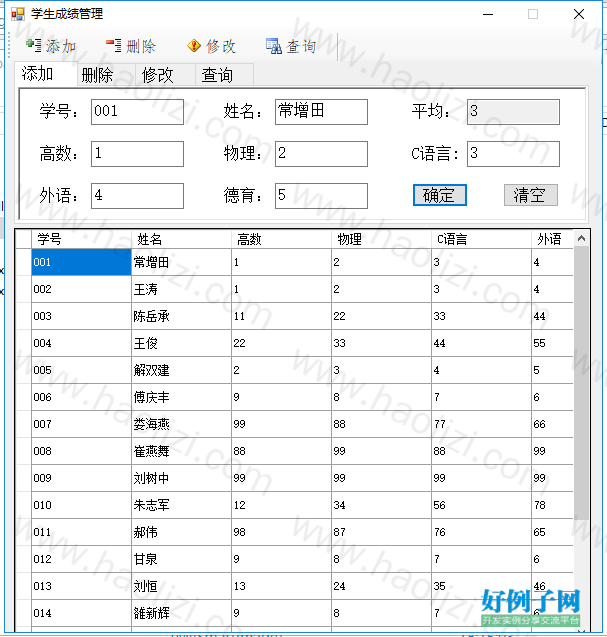Click the name cell 朱志军
Image resolution: width=607 pixels, height=637 pixels.
coord(181,505)
